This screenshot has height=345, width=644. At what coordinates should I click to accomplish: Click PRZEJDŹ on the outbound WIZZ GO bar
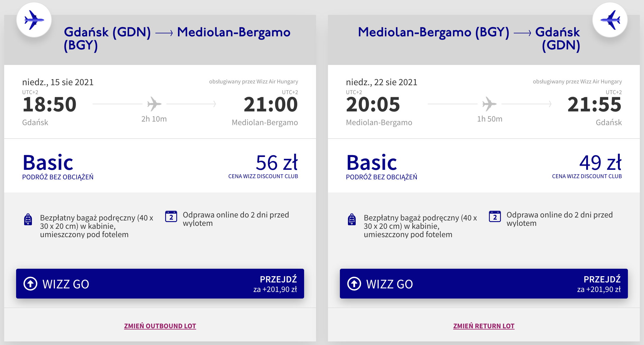pyautogui.click(x=278, y=279)
